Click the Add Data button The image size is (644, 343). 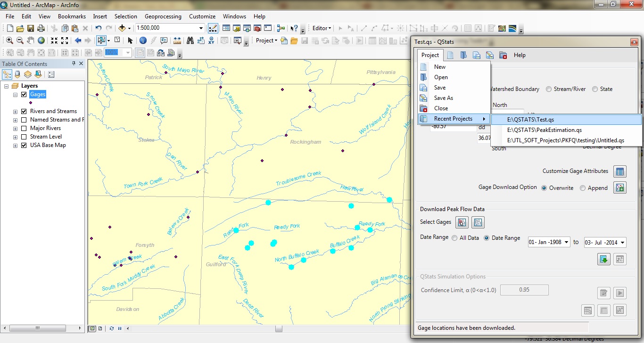[x=123, y=28]
